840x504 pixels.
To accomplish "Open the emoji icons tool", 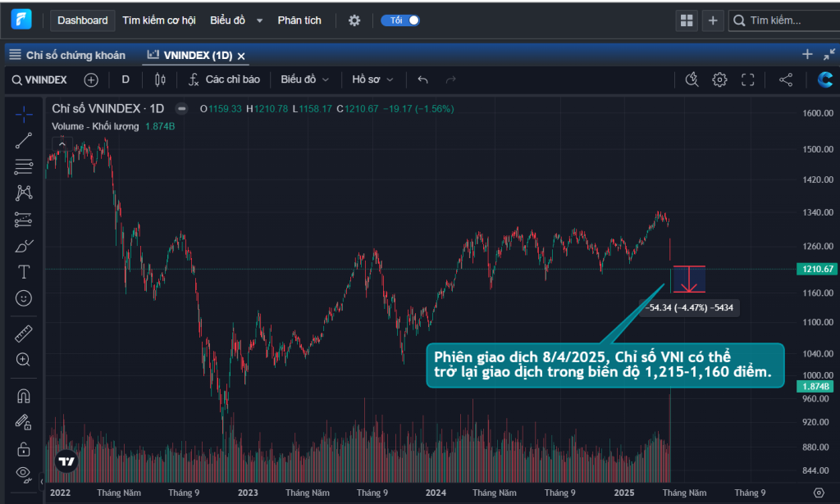I will tap(24, 298).
